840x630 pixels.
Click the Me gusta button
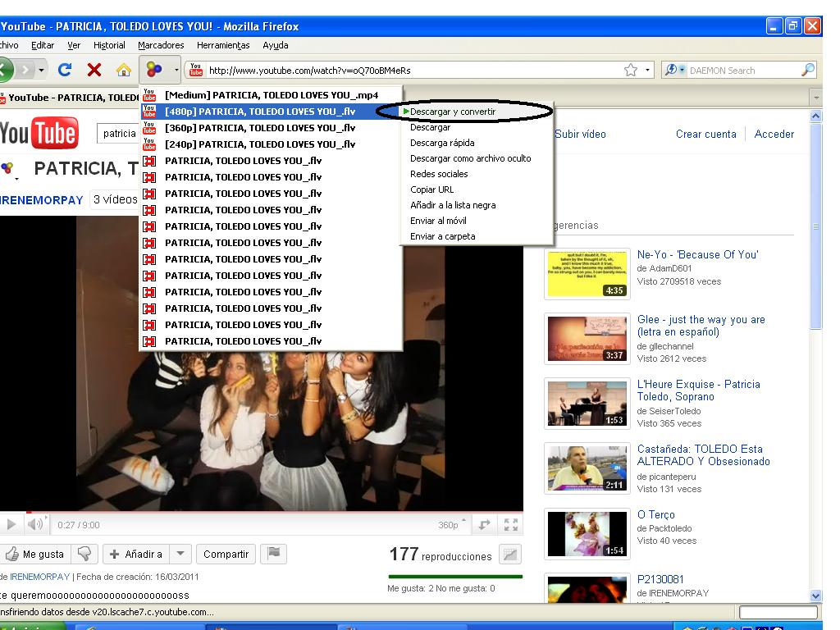[34, 554]
